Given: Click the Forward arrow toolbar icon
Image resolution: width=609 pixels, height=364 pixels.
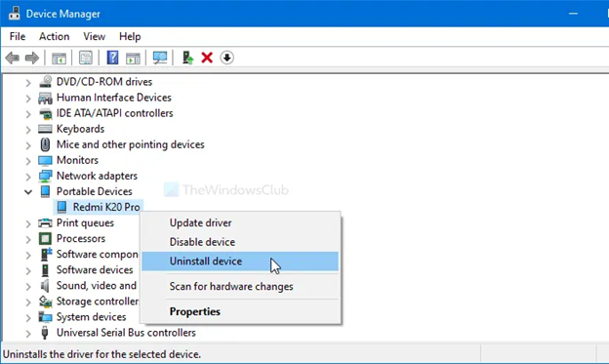Looking at the screenshot, I should click(32, 59).
